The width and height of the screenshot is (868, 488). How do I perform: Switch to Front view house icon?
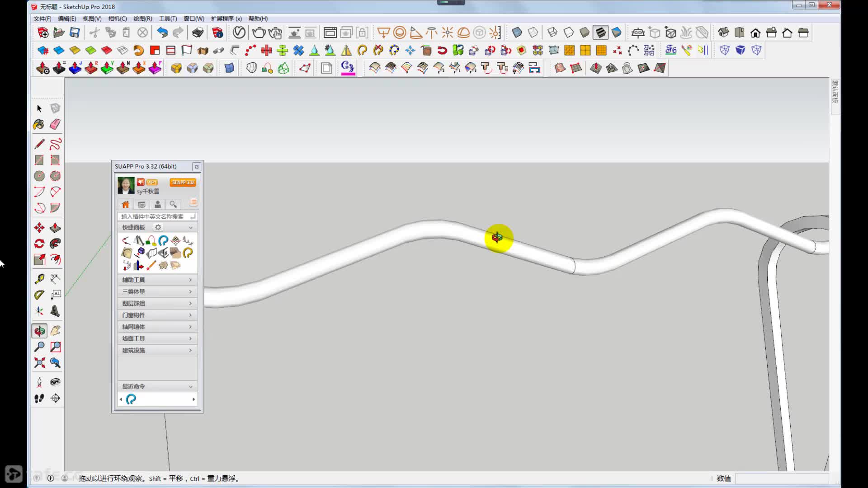(755, 33)
